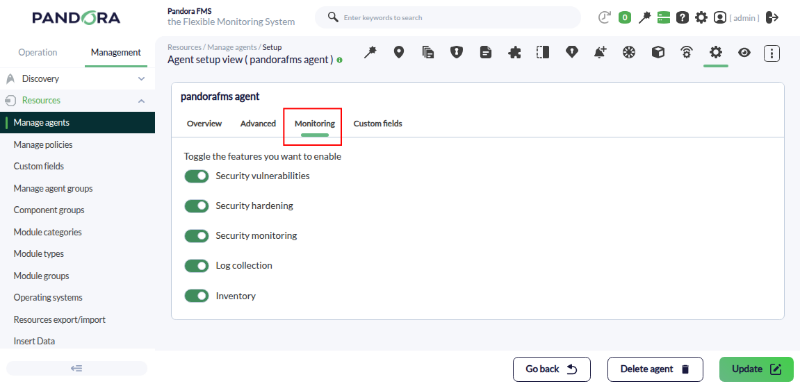Viewport: 800px width, 386px height.
Task: Click the keyword search field
Action: [x=448, y=17]
